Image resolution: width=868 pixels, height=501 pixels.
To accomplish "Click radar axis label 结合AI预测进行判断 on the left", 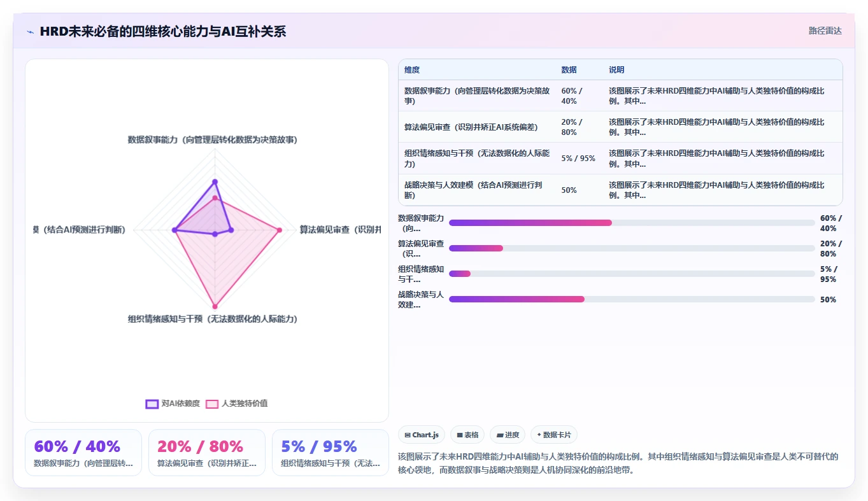I will [79, 230].
